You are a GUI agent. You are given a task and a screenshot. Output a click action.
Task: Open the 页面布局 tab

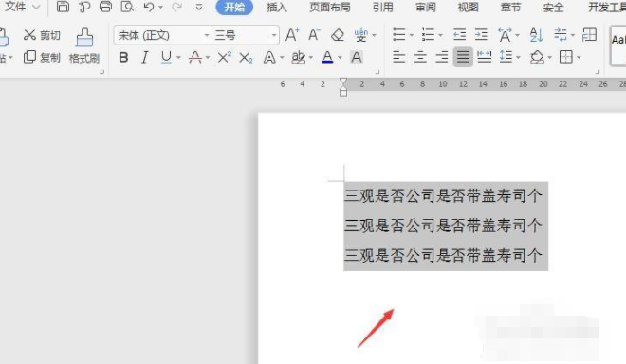(330, 8)
